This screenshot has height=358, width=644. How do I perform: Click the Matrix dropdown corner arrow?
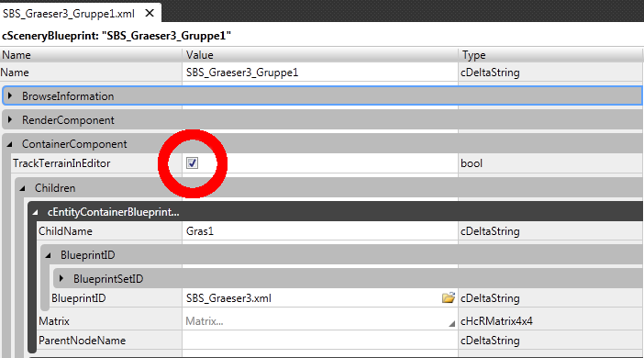click(x=451, y=324)
